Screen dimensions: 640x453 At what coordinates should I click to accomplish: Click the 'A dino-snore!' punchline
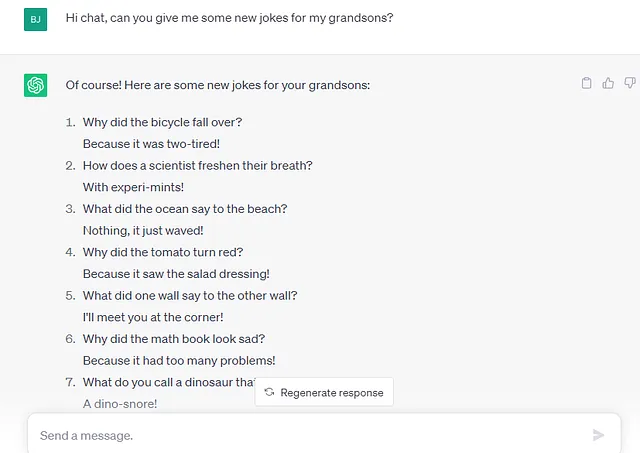(x=120, y=404)
